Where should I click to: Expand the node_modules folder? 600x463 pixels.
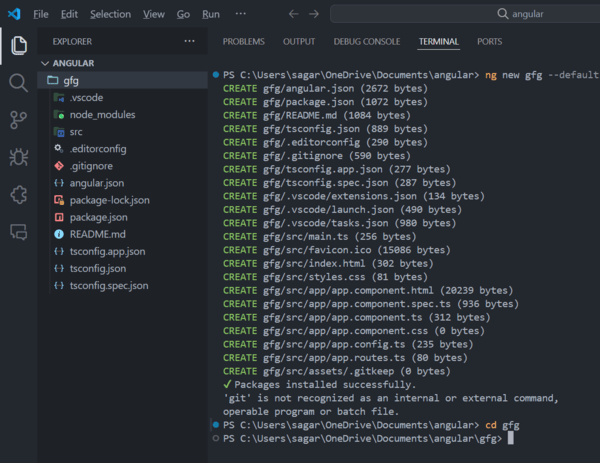pos(96,115)
